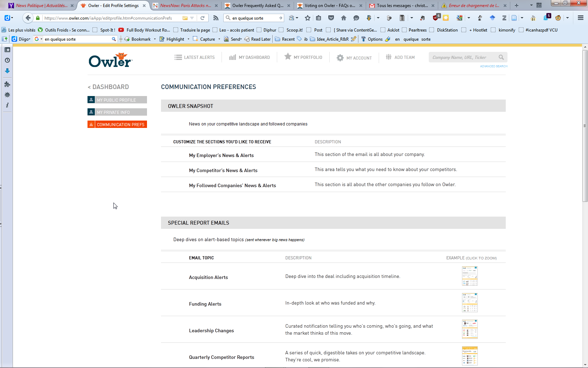Select My Private Info sidebar item
The height and width of the screenshot is (368, 588).
117,112
